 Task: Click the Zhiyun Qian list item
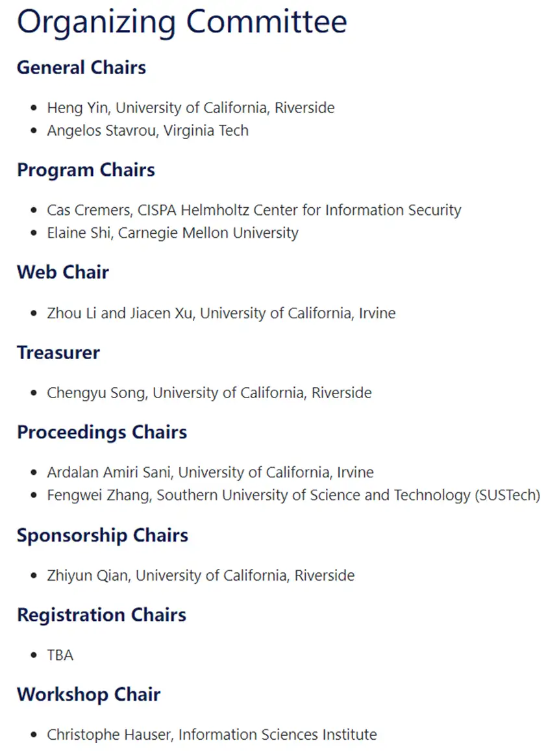coord(201,575)
